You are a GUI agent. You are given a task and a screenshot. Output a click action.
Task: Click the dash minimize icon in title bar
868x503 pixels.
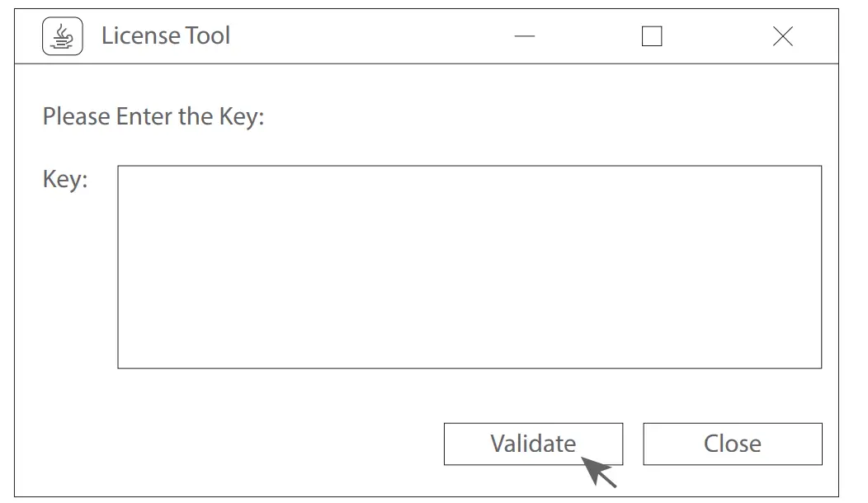525,37
